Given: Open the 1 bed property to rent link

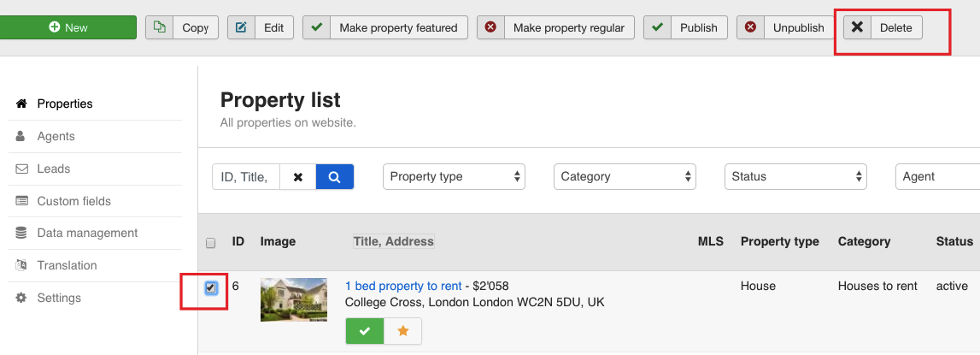Looking at the screenshot, I should (403, 286).
